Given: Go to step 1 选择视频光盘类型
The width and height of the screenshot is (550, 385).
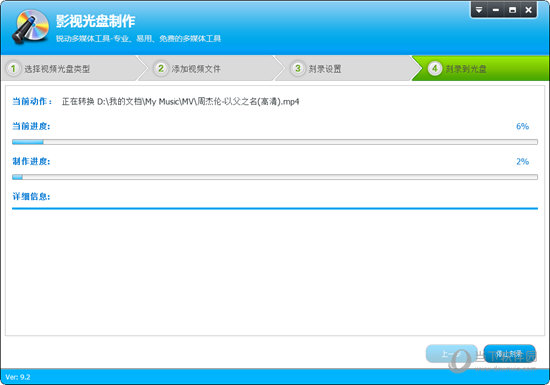Looking at the screenshot, I should (x=72, y=68).
